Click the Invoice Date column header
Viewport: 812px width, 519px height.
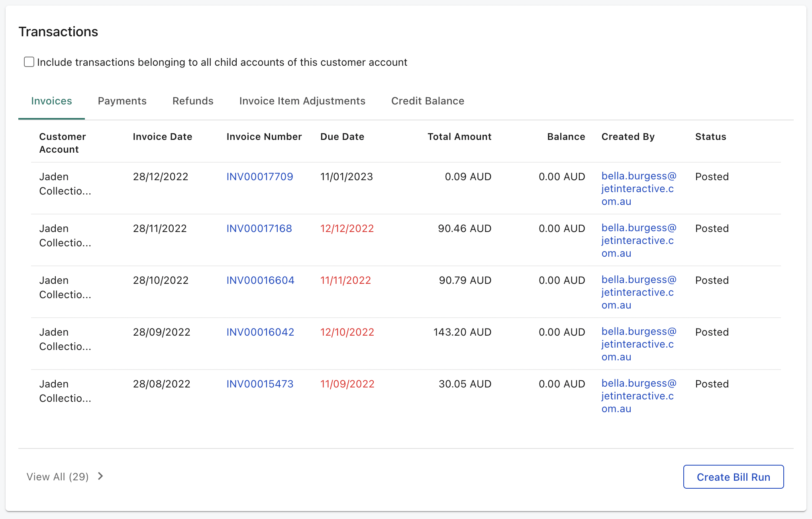tap(163, 137)
